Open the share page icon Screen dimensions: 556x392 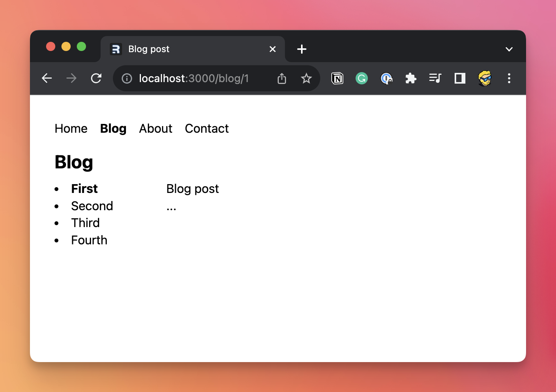(x=282, y=79)
